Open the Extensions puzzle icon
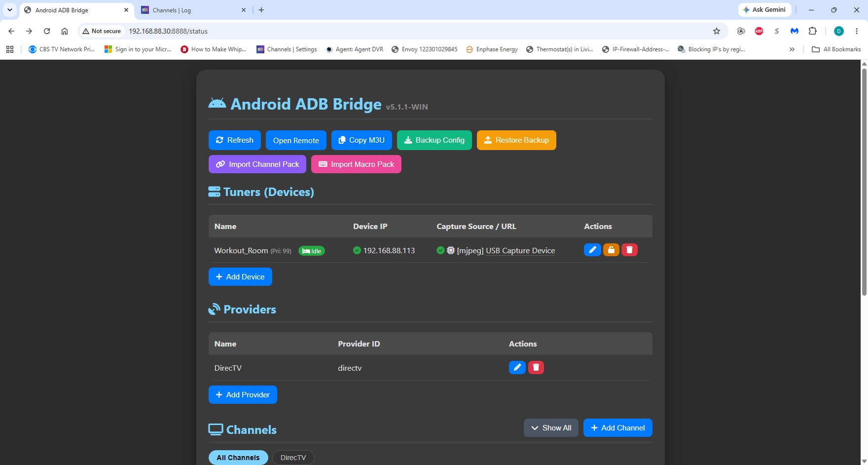Image resolution: width=868 pixels, height=465 pixels. click(813, 31)
